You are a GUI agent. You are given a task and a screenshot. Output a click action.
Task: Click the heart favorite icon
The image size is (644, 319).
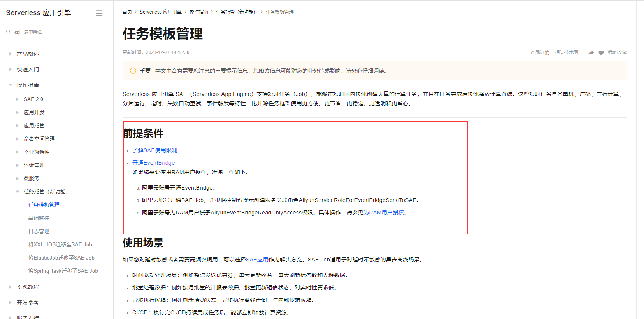coord(601,52)
